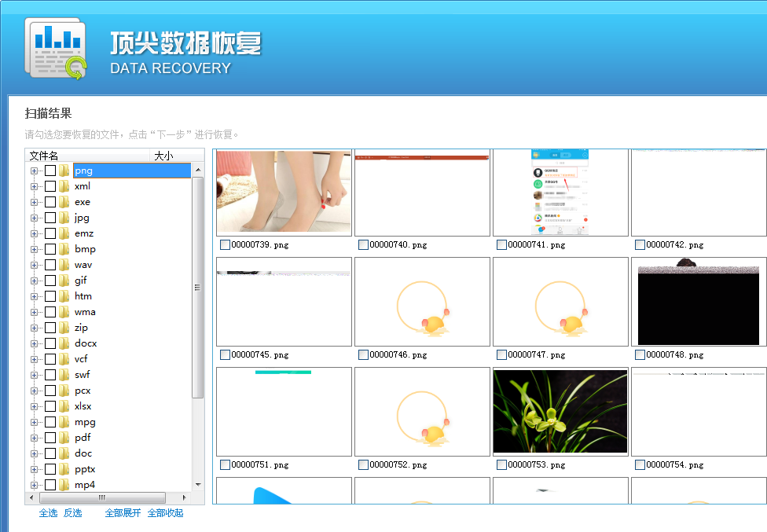Viewport: 767px width, 532px height.
Task: Click the bmp folder icon
Action: [x=64, y=249]
